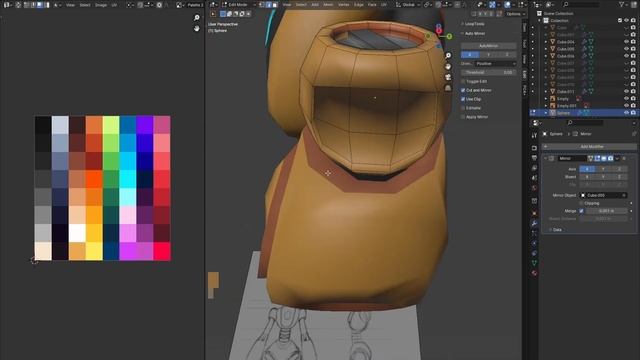Open the Mirror Object Cube.000 field
Screen dimensions: 640x360
point(603,195)
